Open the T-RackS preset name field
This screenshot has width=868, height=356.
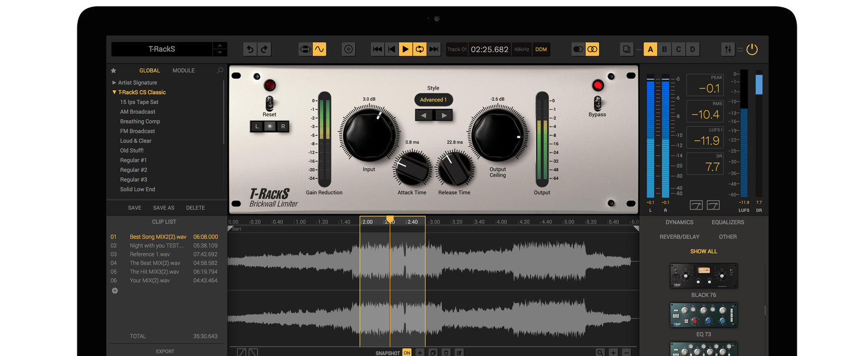162,49
